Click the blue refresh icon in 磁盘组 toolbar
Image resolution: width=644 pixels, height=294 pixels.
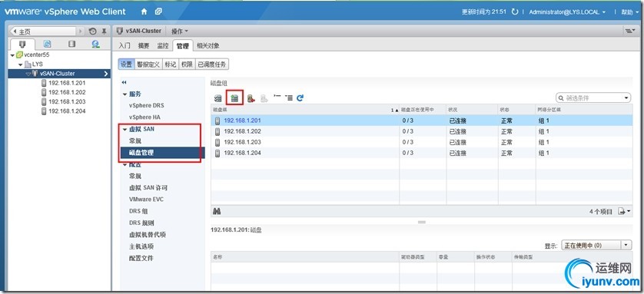coord(300,98)
